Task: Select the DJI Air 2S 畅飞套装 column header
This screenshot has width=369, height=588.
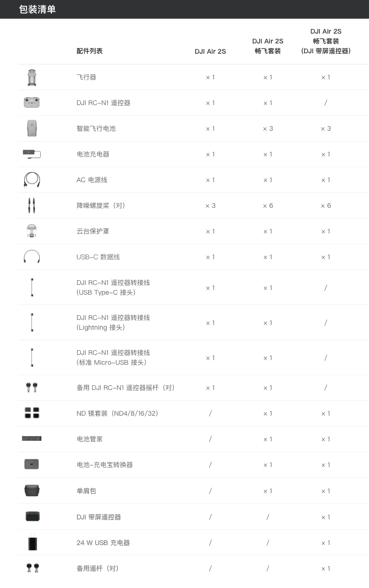Action: point(268,46)
